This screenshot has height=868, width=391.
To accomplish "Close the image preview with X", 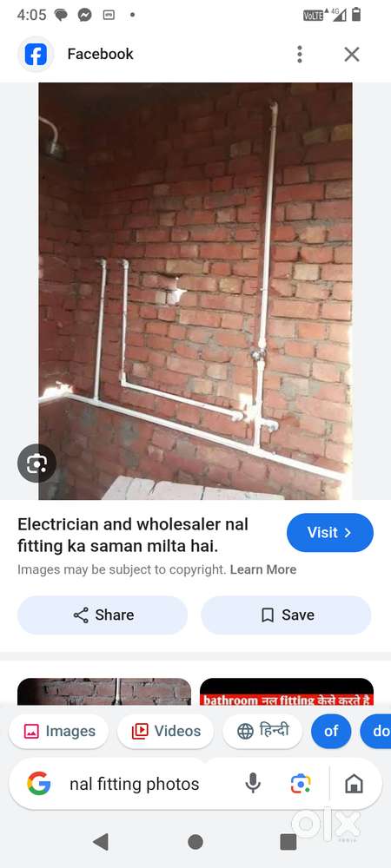I will 352,54.
